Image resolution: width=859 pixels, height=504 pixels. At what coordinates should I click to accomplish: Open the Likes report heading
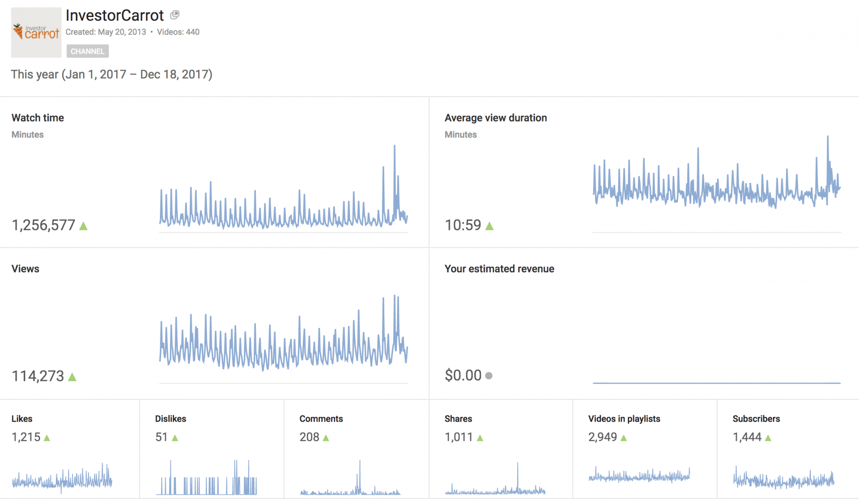coord(22,419)
